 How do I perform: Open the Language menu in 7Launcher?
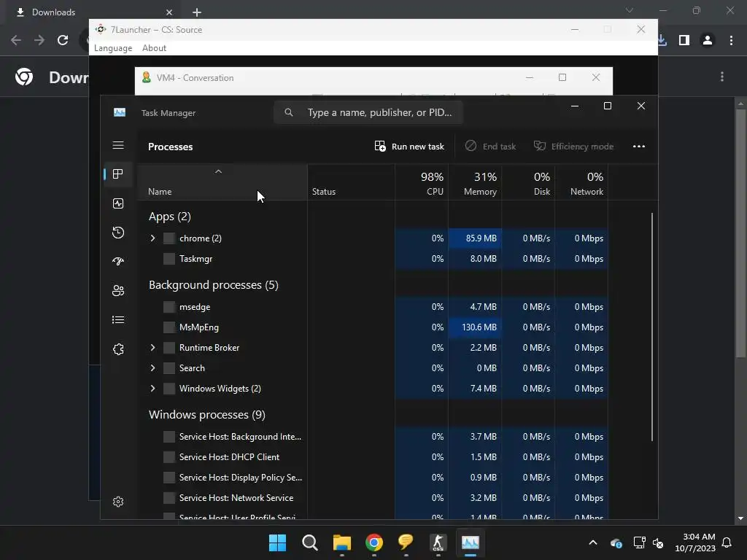coord(113,48)
